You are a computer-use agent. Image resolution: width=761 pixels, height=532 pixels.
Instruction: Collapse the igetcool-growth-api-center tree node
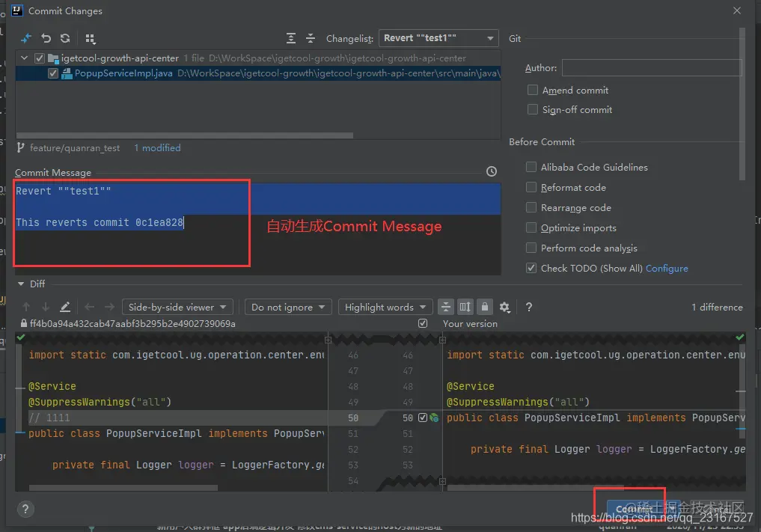point(24,58)
